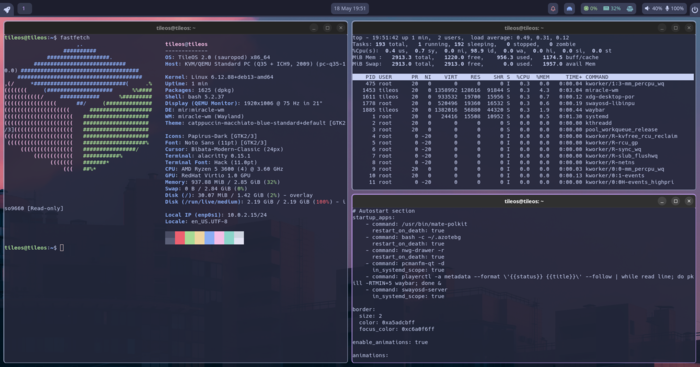Click the teal icon beside the memory indicator

coord(629,8)
